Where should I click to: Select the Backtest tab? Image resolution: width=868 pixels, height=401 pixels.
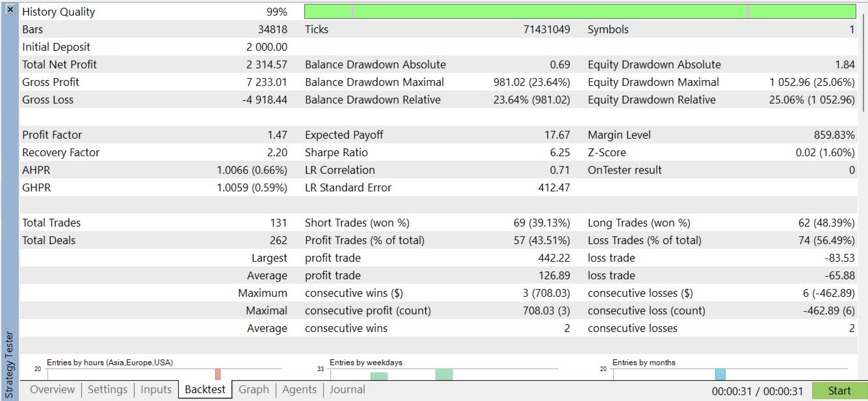click(205, 390)
